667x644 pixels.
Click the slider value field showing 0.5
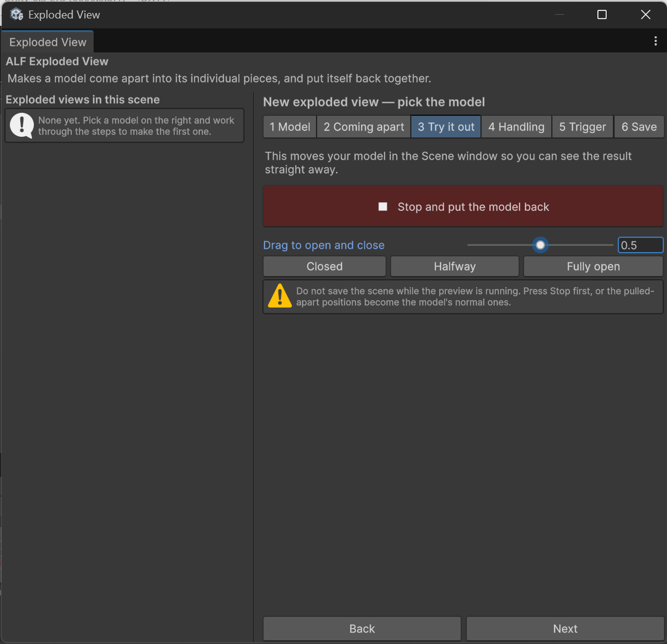(640, 245)
